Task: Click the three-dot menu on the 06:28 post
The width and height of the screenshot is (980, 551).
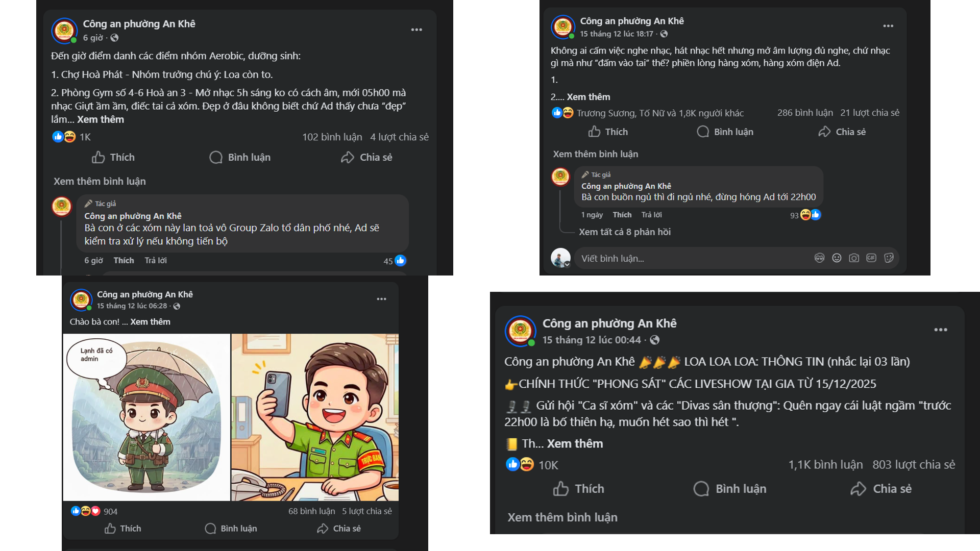Action: (x=381, y=299)
